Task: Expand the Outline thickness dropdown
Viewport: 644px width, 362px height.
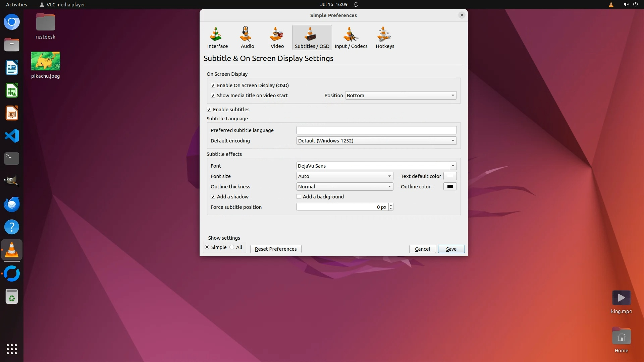Action: coord(344,187)
